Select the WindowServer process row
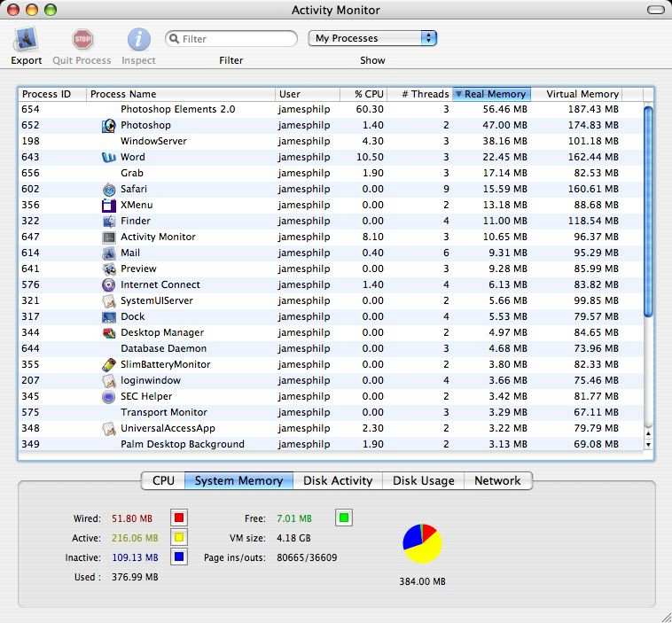 [331, 142]
